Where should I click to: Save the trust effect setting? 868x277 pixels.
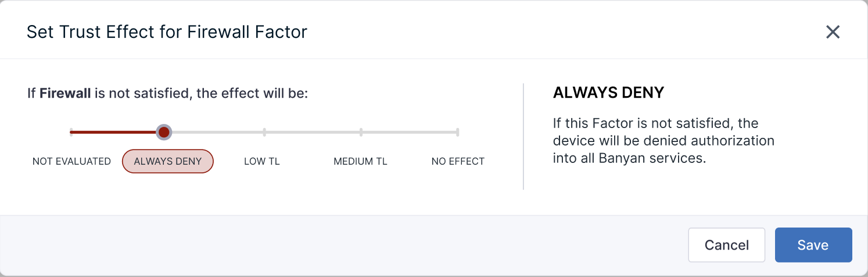(x=813, y=245)
